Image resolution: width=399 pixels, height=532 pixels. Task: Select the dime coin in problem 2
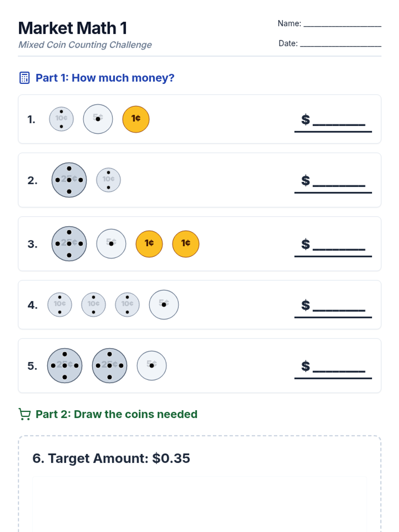[108, 180]
